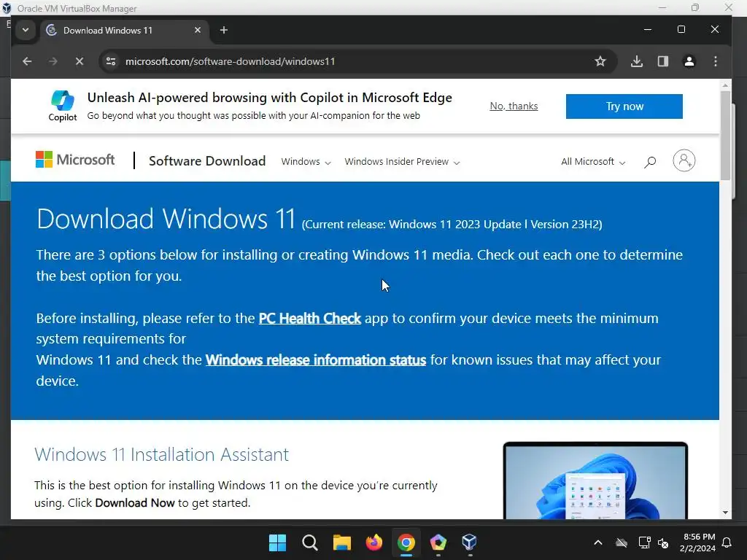
Task: Expand the Windows Insider Preview menu
Action: click(x=402, y=162)
